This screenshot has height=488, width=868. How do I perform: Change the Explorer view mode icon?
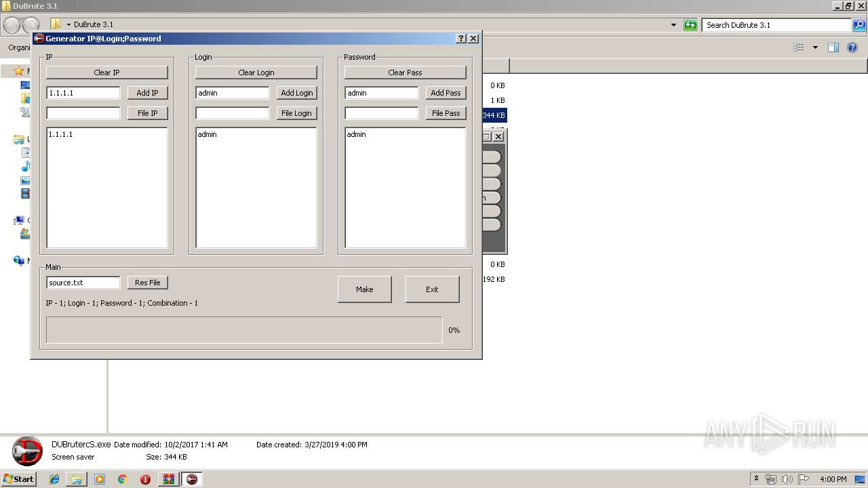(799, 47)
